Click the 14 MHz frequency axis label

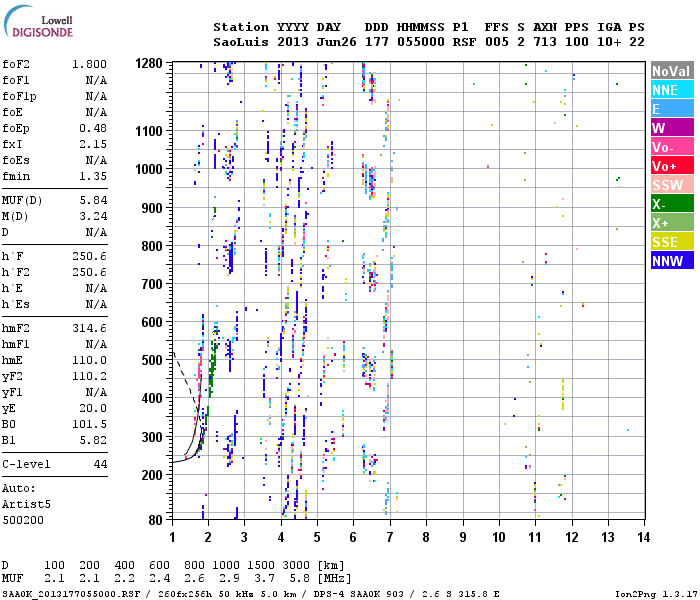(643, 537)
